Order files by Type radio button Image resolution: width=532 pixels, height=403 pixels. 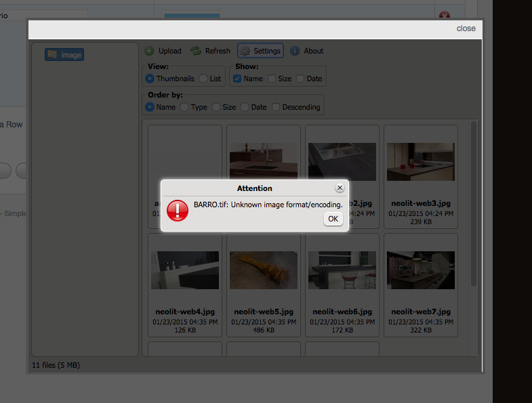184,107
